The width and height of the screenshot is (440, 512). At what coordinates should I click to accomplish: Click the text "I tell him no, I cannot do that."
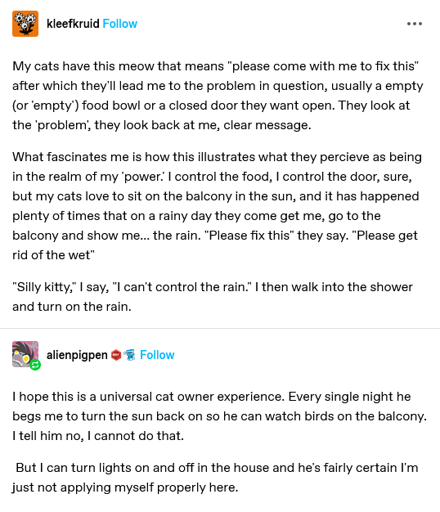coord(98,436)
